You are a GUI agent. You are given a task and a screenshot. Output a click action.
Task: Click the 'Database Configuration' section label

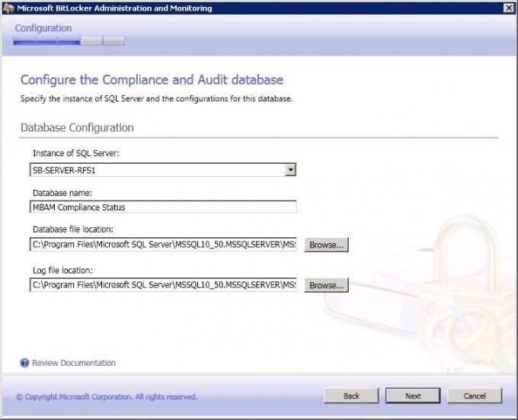click(x=77, y=127)
